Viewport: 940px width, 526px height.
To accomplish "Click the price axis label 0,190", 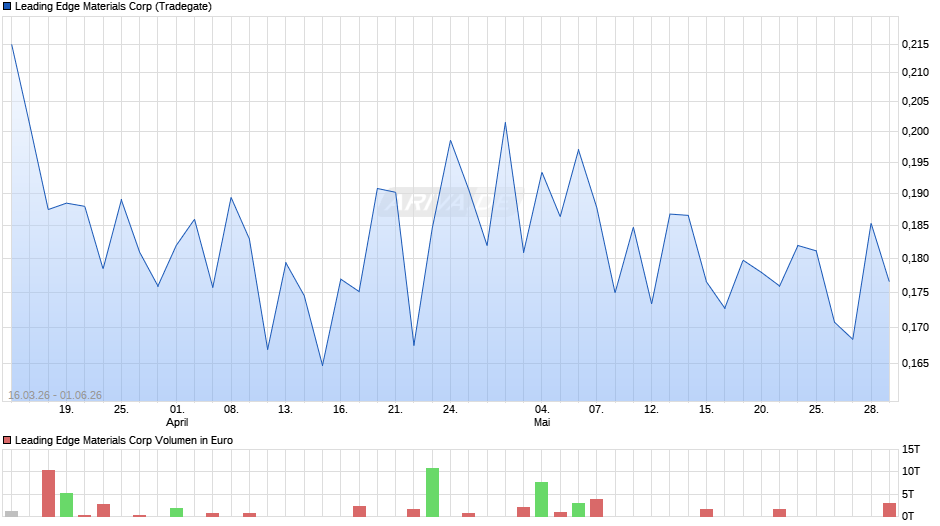I will pyautogui.click(x=915, y=194).
